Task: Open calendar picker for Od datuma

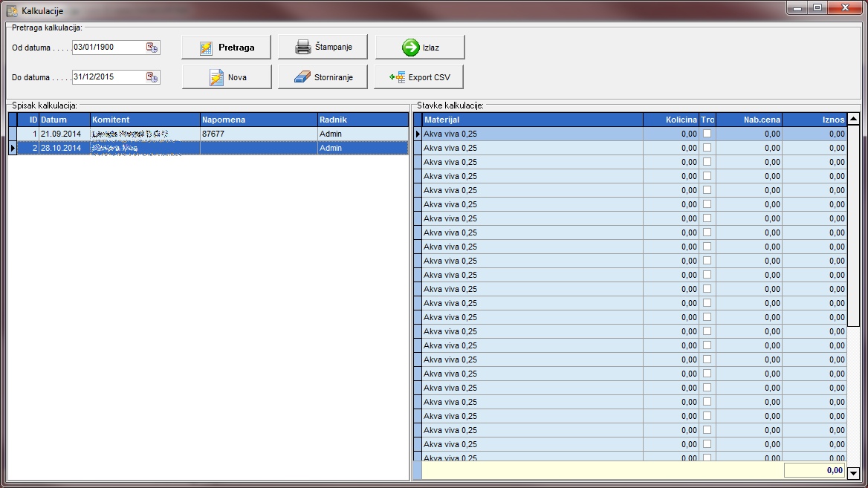Action: 152,48
